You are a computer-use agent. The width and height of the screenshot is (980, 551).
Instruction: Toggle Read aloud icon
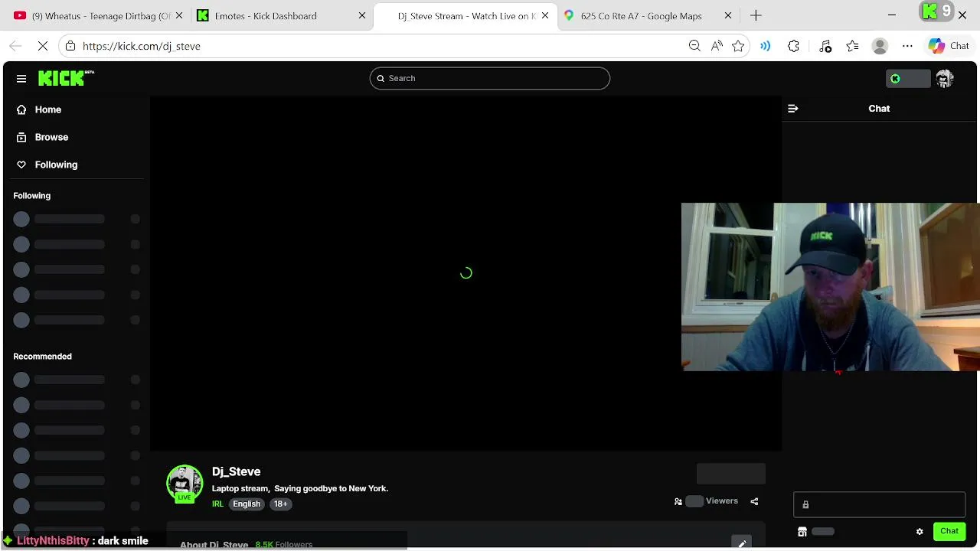click(x=717, y=46)
